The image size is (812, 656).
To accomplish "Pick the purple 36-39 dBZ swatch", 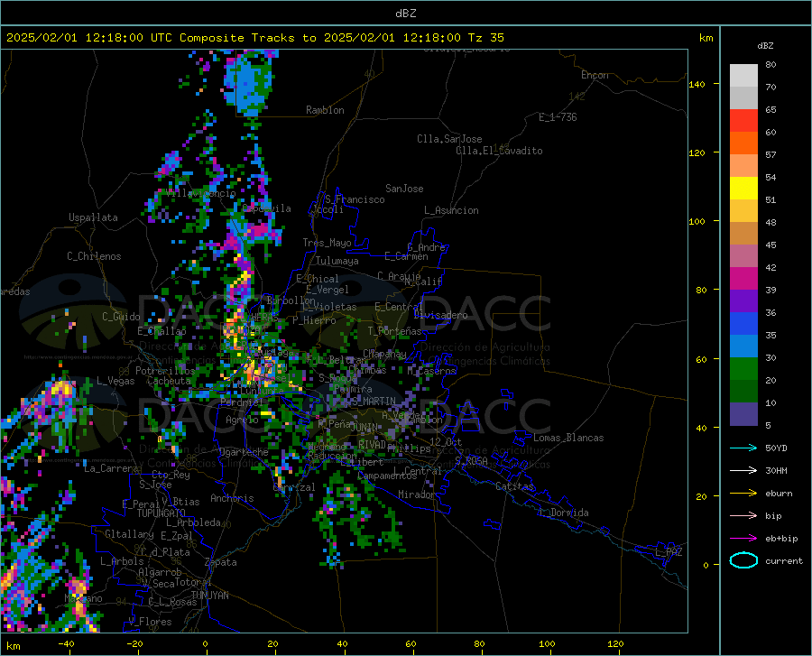I will 743,301.
